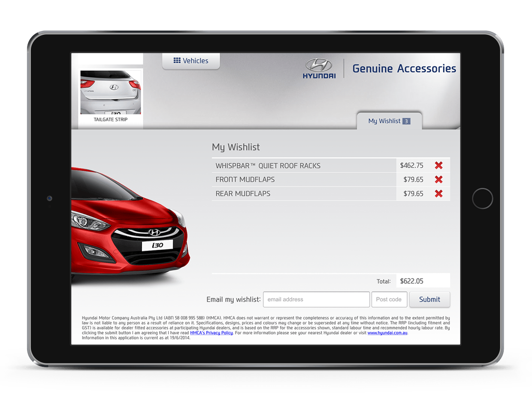The image size is (532, 399).
Task: Delete FRONT MUDFLAPS using the red X
Action: 438,179
